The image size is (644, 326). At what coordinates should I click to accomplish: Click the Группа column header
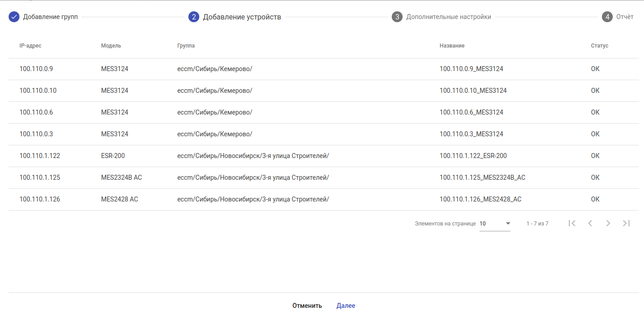point(186,46)
